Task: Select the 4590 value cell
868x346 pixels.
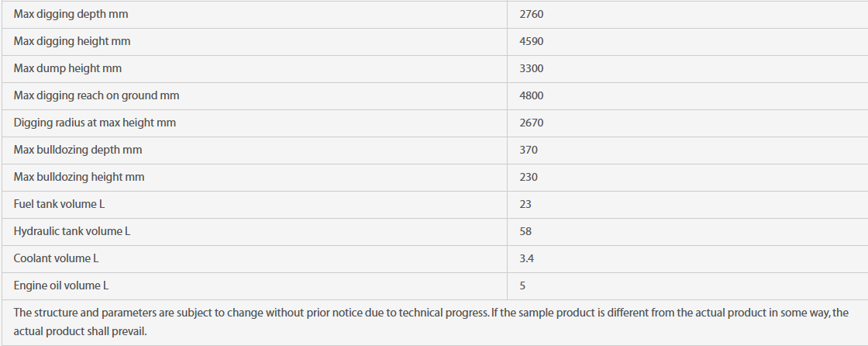Action: (x=687, y=42)
